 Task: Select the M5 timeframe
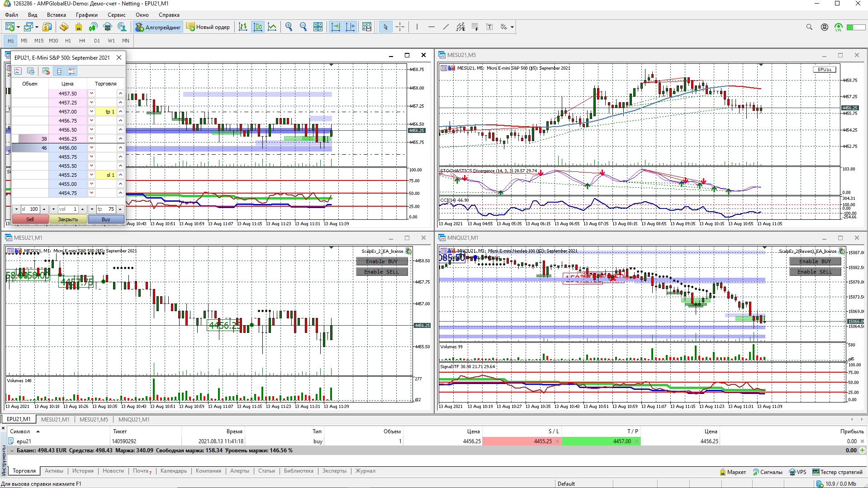point(24,41)
